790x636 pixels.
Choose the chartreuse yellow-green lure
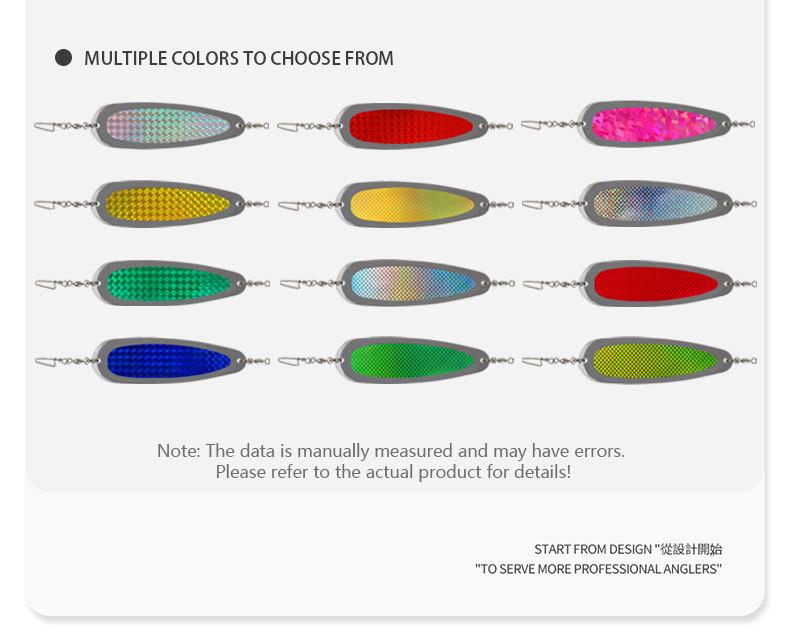tap(656, 360)
